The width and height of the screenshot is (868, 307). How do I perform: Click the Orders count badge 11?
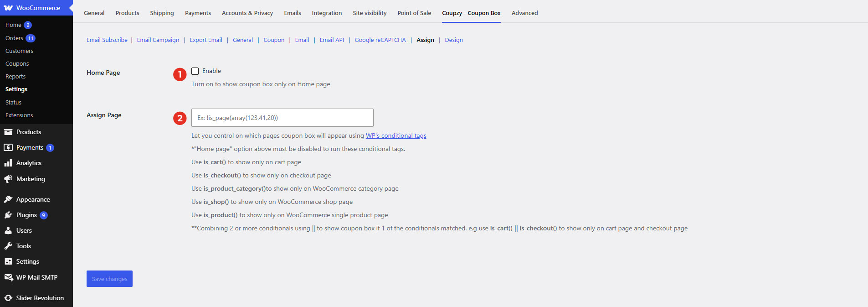pos(31,38)
